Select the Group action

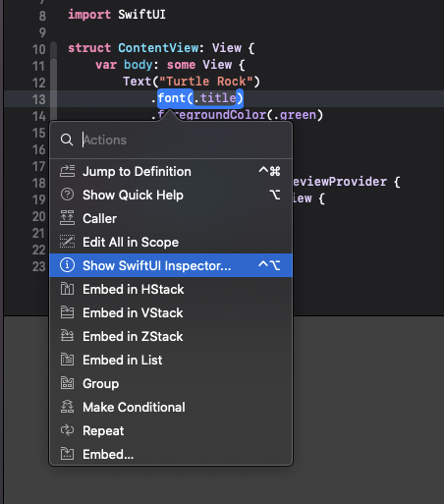[x=171, y=383]
